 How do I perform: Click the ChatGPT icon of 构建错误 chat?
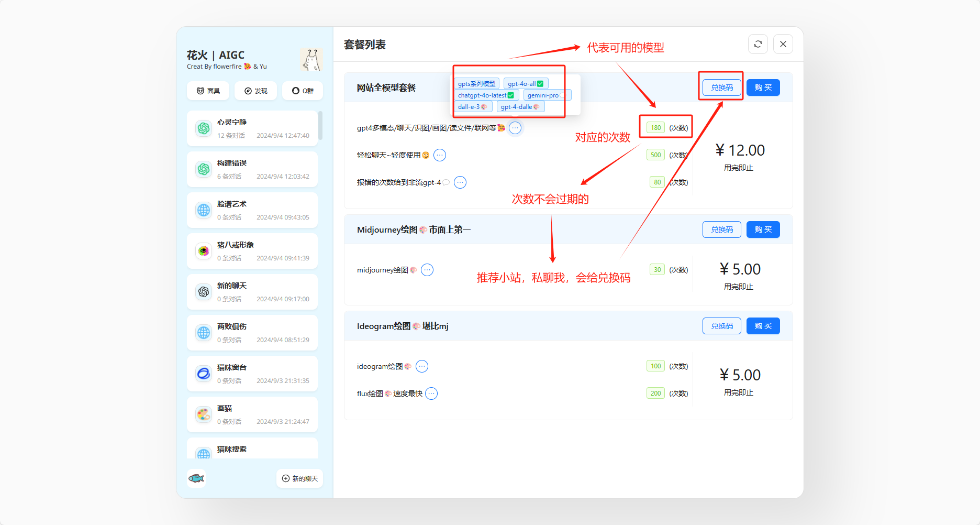pos(204,169)
